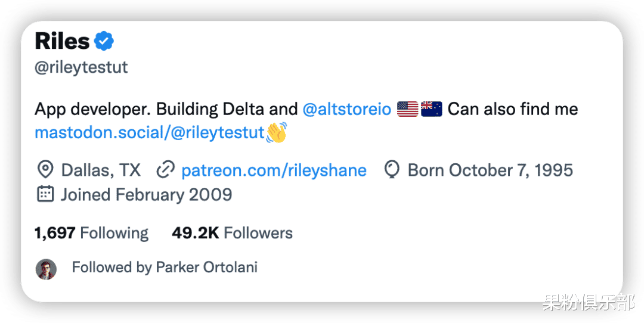Click the calendar joined icon
644x323 pixels.
click(x=45, y=194)
